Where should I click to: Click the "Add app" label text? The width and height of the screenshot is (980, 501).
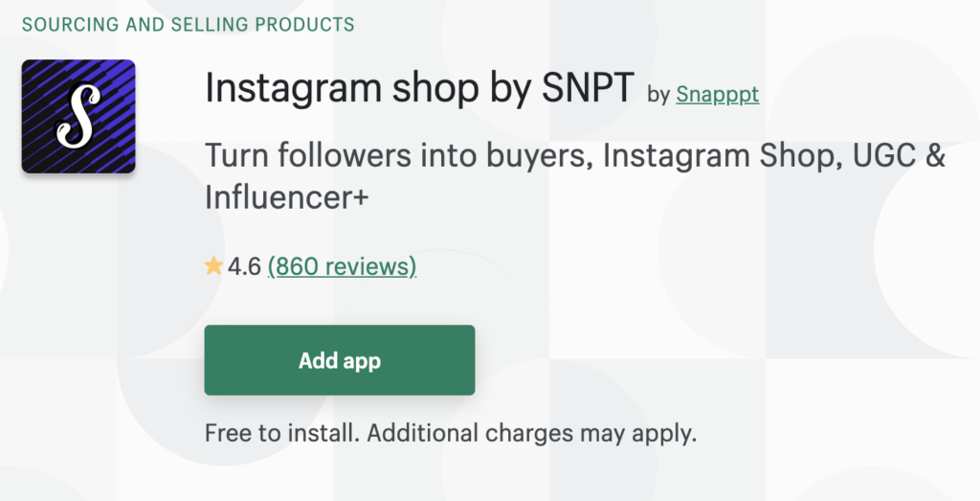[x=340, y=361]
